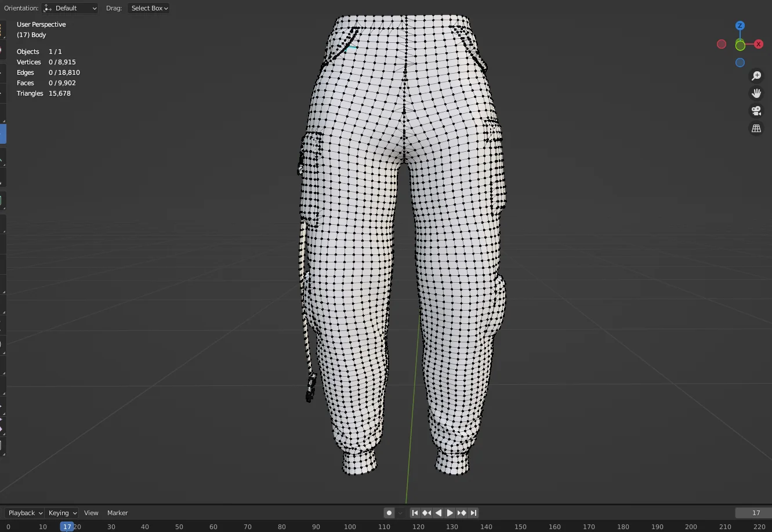Snap view to the Z axis on the gizmo

click(740, 25)
